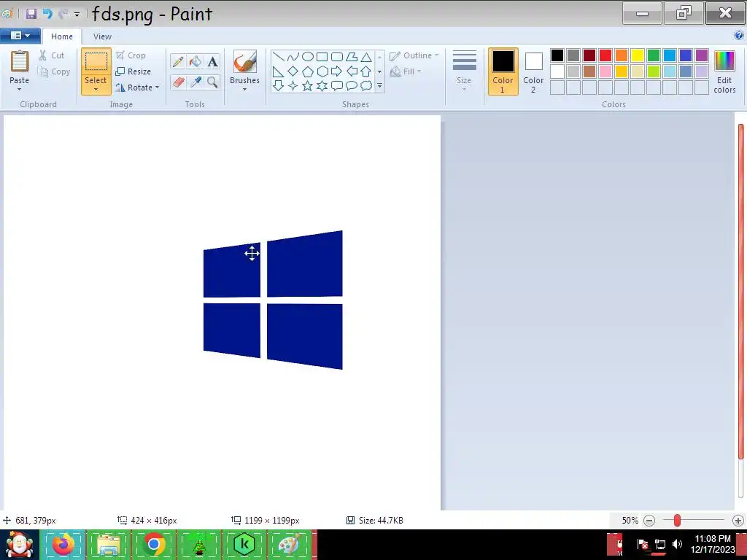Click the Save icon in title bar
Image resolution: width=747 pixels, height=560 pixels.
31,14
